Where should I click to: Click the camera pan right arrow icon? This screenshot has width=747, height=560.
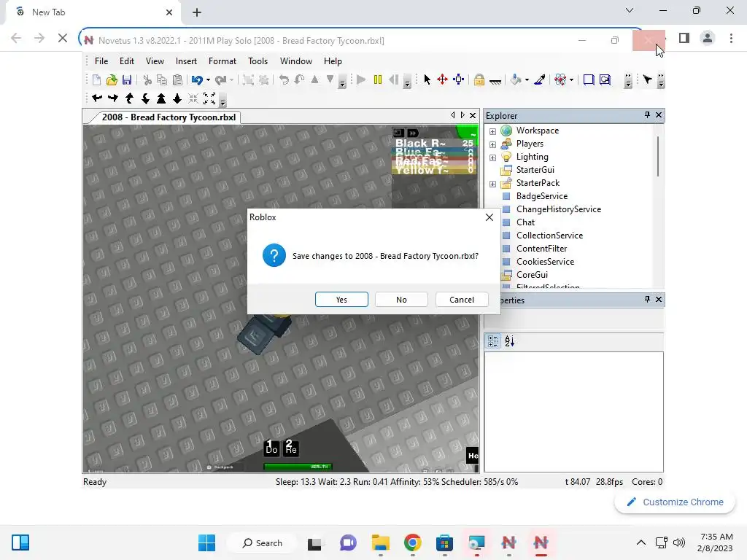tap(113, 98)
